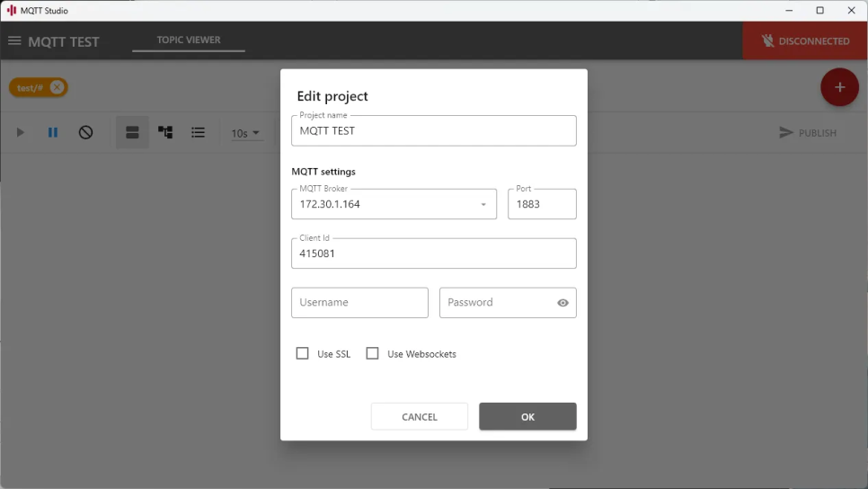868x489 pixels.
Task: Click into the Client Id field
Action: point(434,253)
